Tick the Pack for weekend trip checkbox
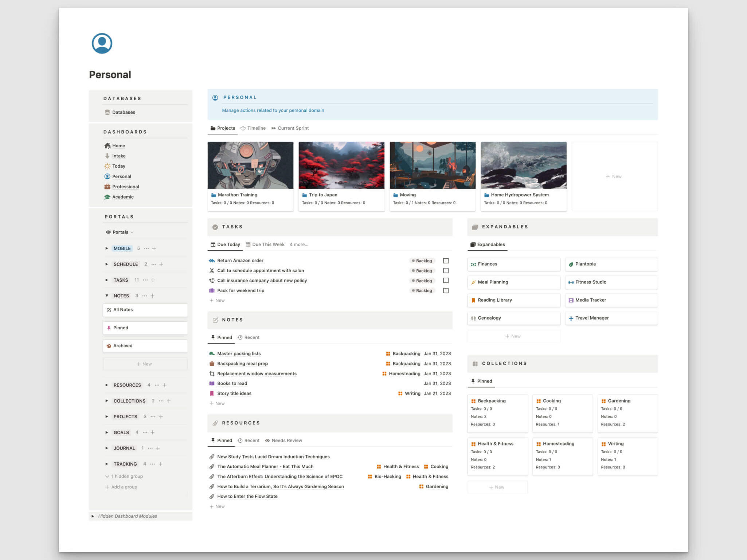Screen dimensions: 747x560 click(x=446, y=291)
